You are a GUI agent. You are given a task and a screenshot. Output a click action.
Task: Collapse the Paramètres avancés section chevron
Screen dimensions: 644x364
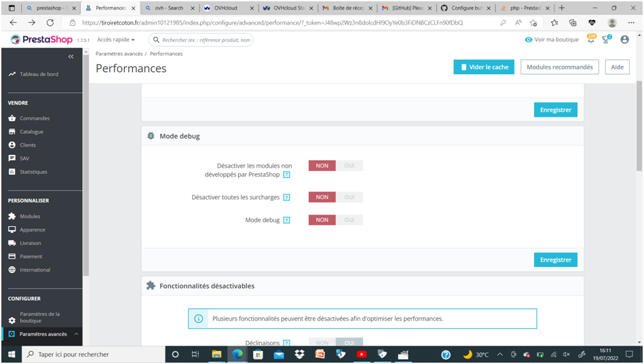click(x=76, y=334)
